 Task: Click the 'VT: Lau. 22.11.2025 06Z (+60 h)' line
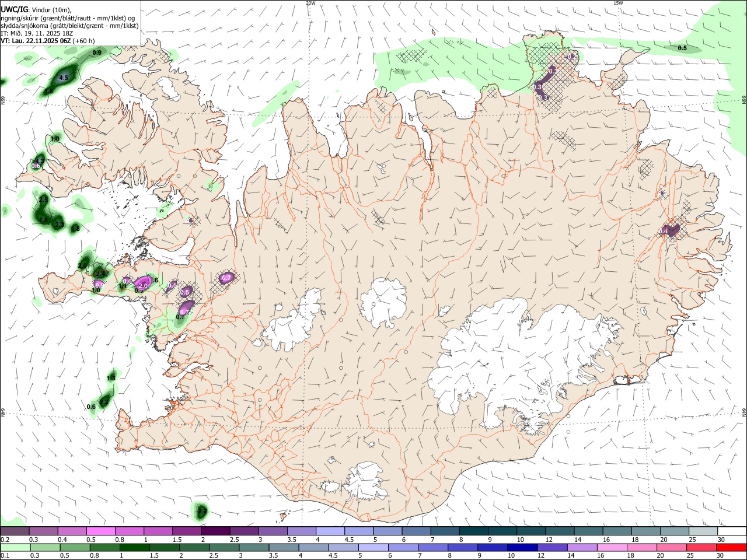(48, 41)
